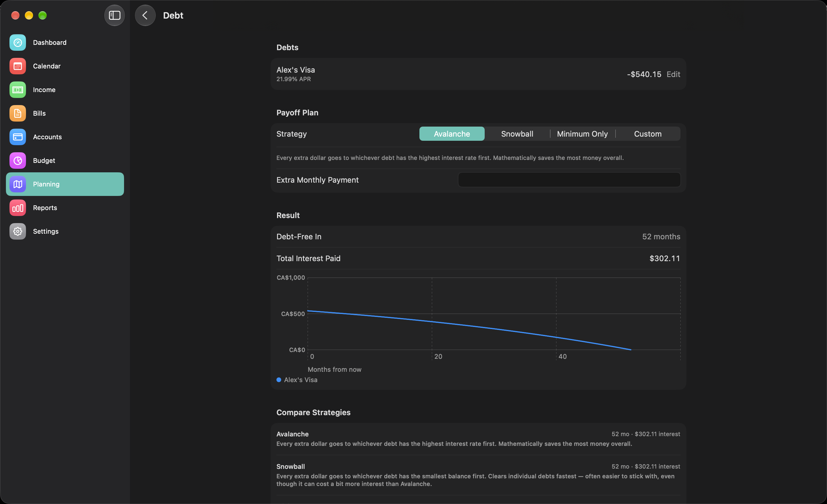Image resolution: width=827 pixels, height=504 pixels.
Task: Open the Budget section label
Action: (44, 161)
